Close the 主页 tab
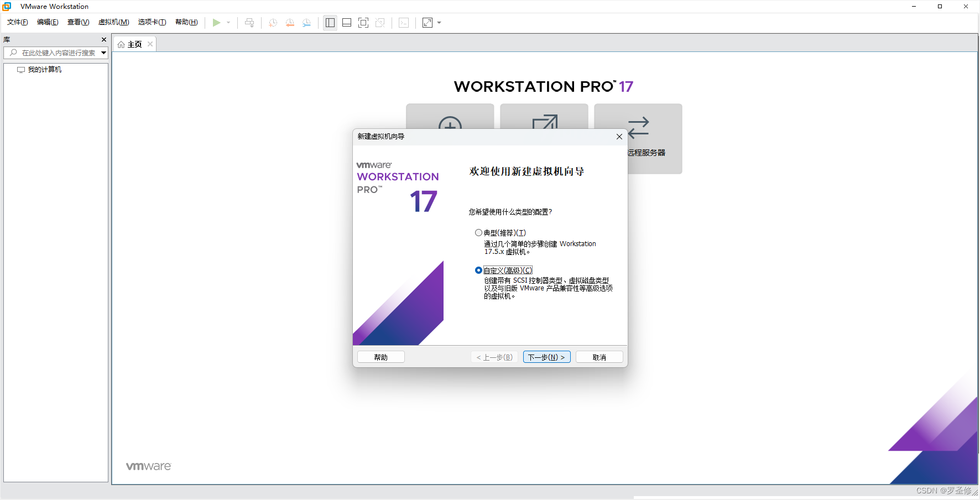The height and width of the screenshot is (500, 980). [150, 44]
